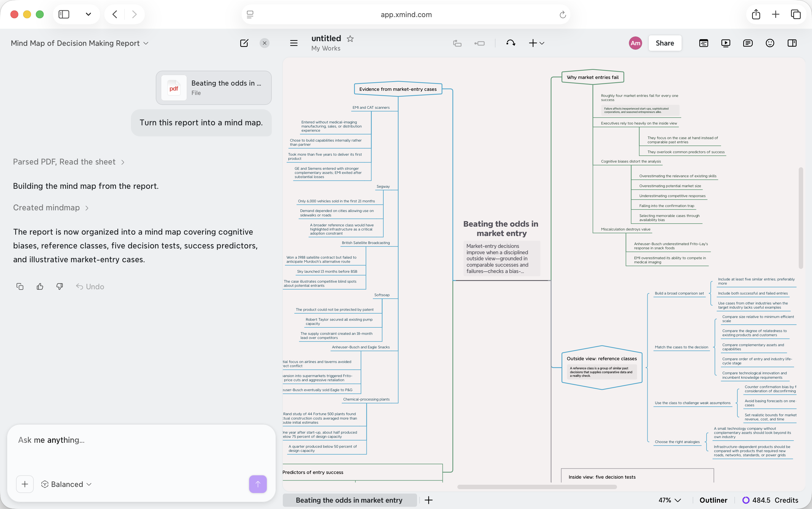Expand the Mind Map of Decision Making Report dropdown
The width and height of the screenshot is (812, 509).
point(80,43)
